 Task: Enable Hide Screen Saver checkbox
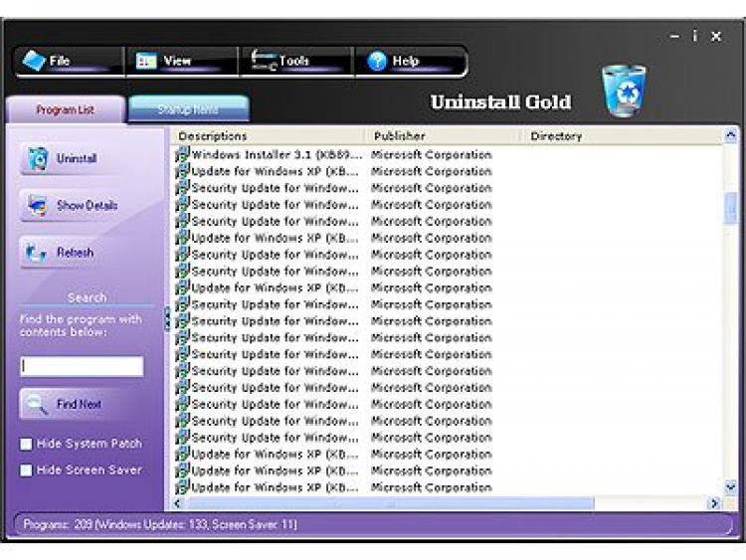[26, 470]
